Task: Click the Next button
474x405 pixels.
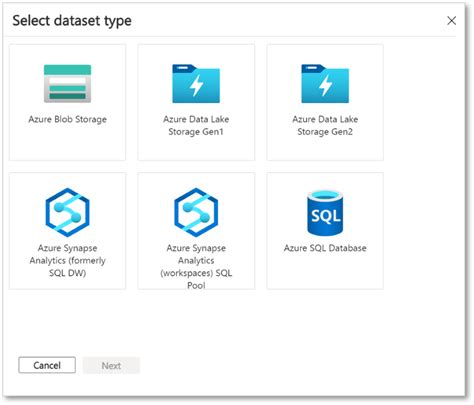Action: click(111, 365)
